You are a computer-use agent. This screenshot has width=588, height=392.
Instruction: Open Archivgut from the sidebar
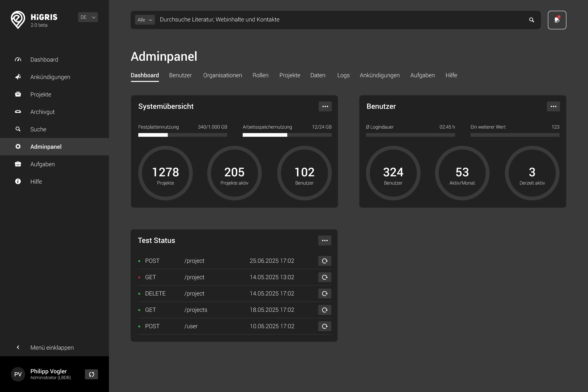tap(42, 112)
